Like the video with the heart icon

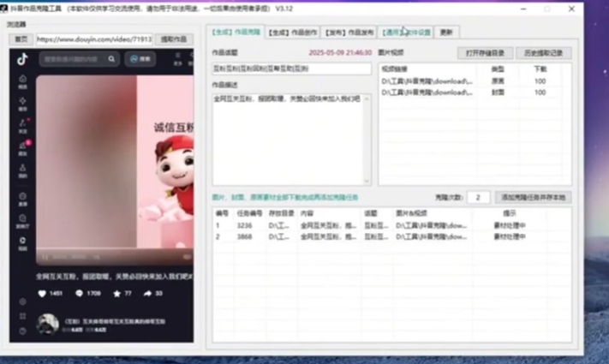pyautogui.click(x=41, y=294)
